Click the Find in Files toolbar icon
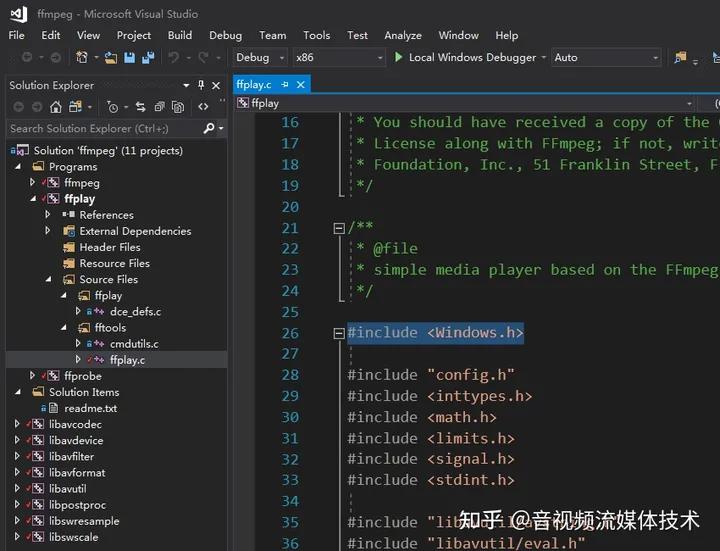Screen dimensions: 720x551 (680, 57)
